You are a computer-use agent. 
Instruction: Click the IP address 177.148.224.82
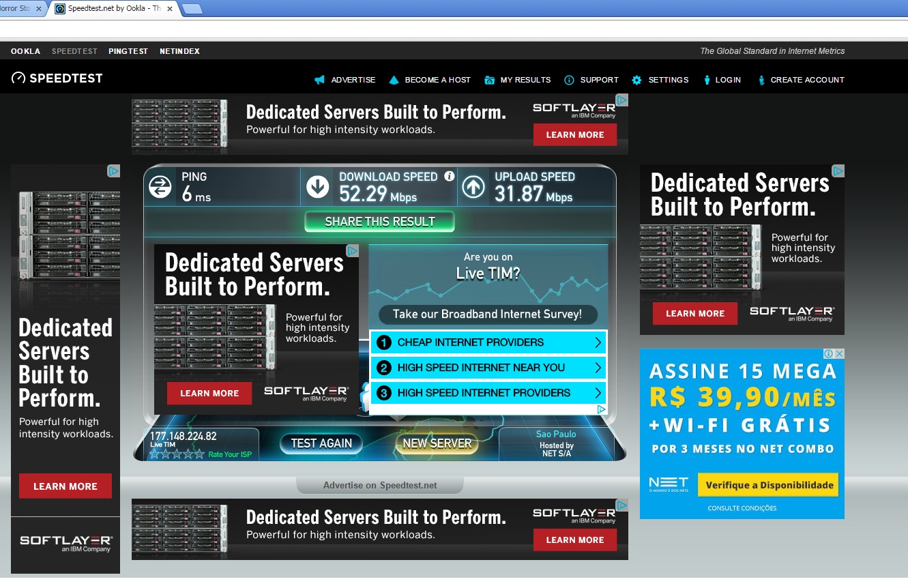click(183, 436)
